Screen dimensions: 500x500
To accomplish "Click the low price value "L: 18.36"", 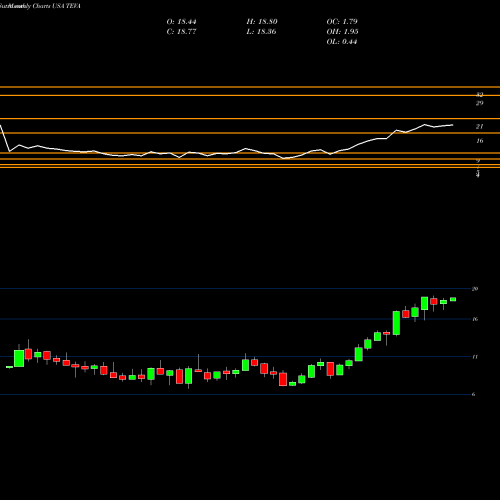I will click(262, 32).
